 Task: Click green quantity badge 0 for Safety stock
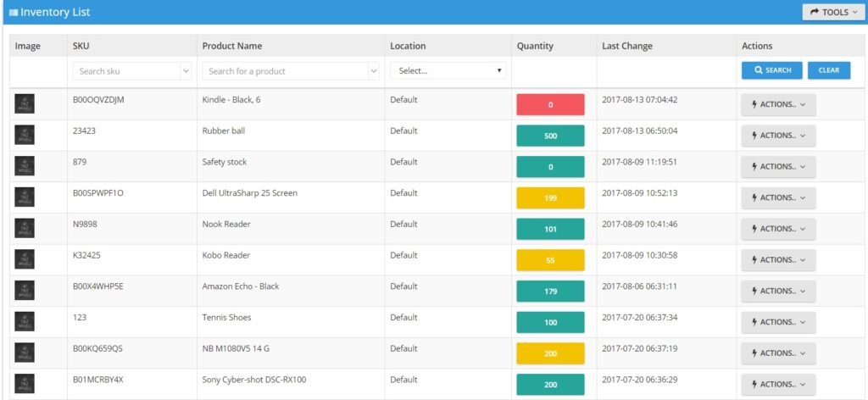550,167
